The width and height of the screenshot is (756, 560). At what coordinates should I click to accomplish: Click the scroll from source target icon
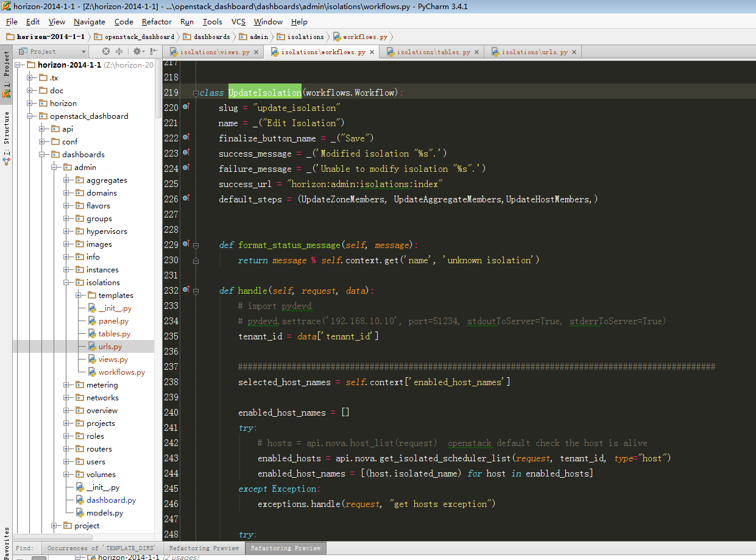(x=106, y=52)
